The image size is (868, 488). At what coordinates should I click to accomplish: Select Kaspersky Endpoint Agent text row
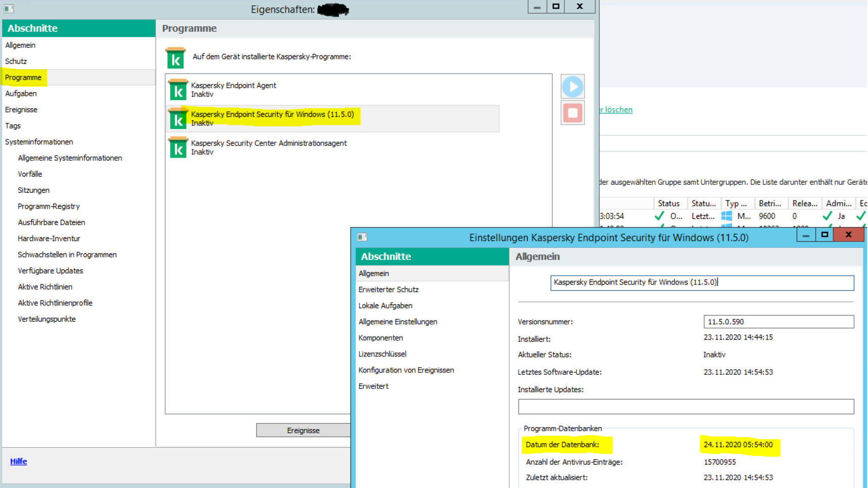(233, 86)
